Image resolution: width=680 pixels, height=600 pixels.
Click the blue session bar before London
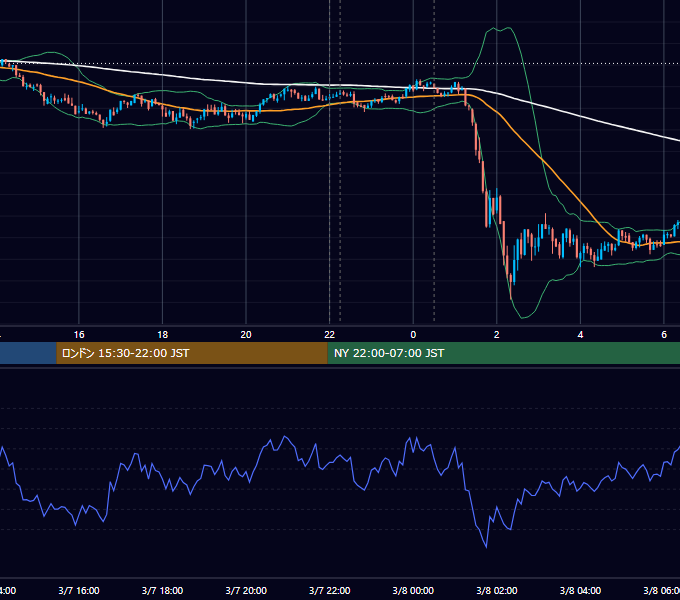[28, 353]
